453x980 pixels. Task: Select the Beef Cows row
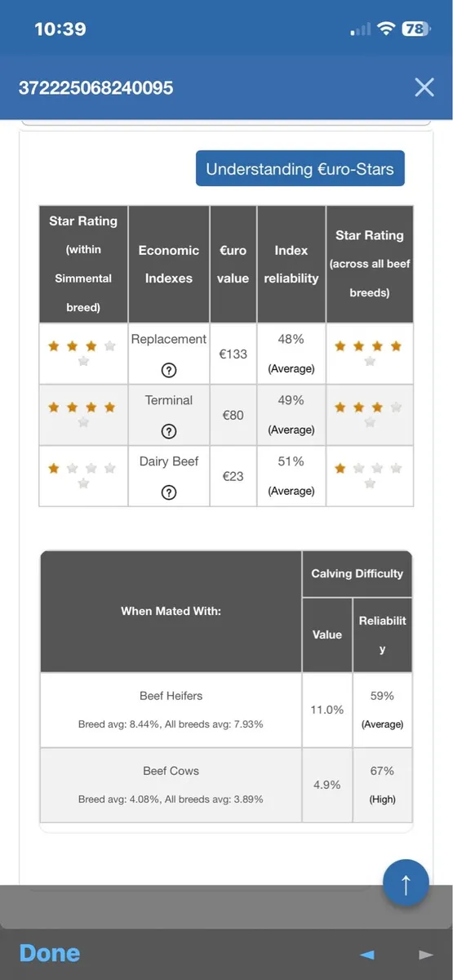(x=226, y=785)
